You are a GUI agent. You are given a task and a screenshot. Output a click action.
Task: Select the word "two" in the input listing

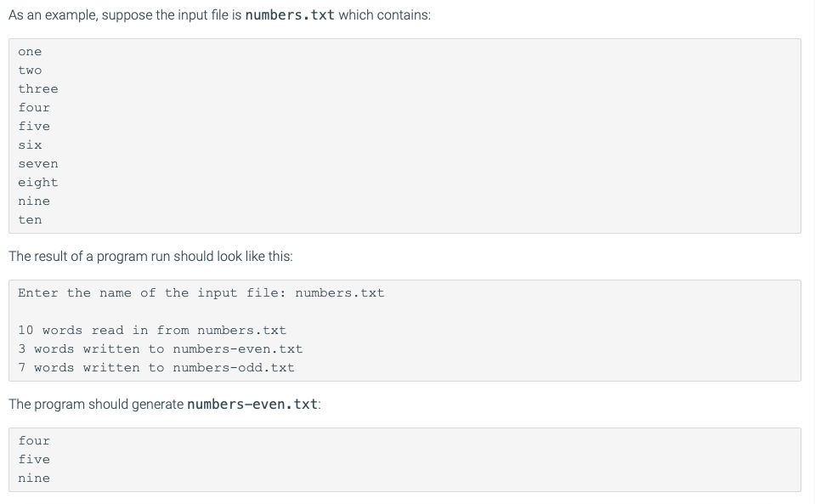(30, 71)
